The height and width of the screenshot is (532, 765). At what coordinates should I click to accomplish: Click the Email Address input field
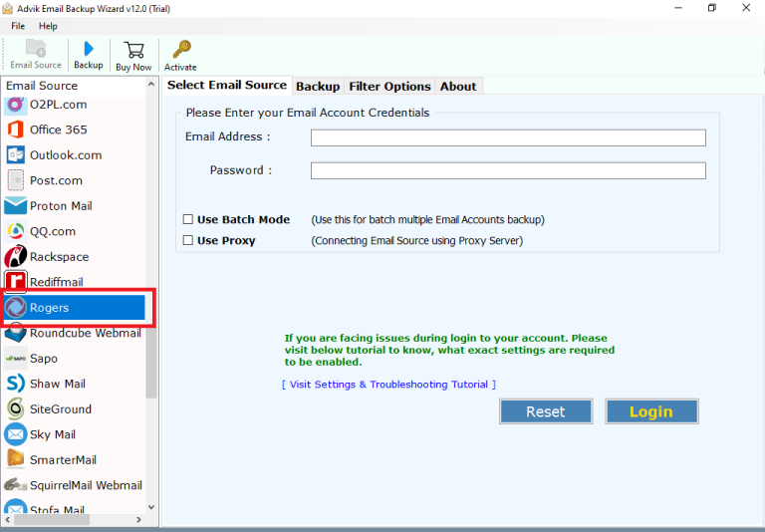click(508, 138)
